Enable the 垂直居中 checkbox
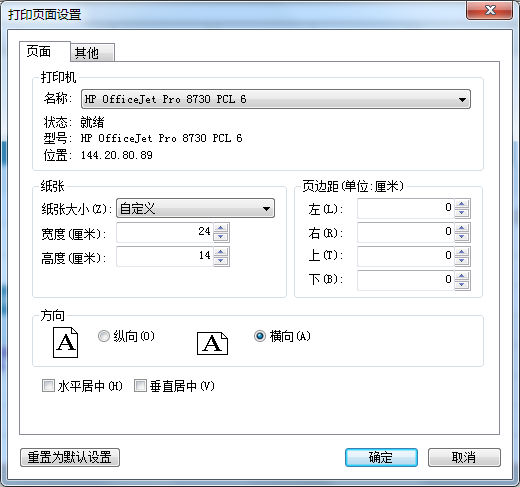This screenshot has height=487, width=520. 140,386
